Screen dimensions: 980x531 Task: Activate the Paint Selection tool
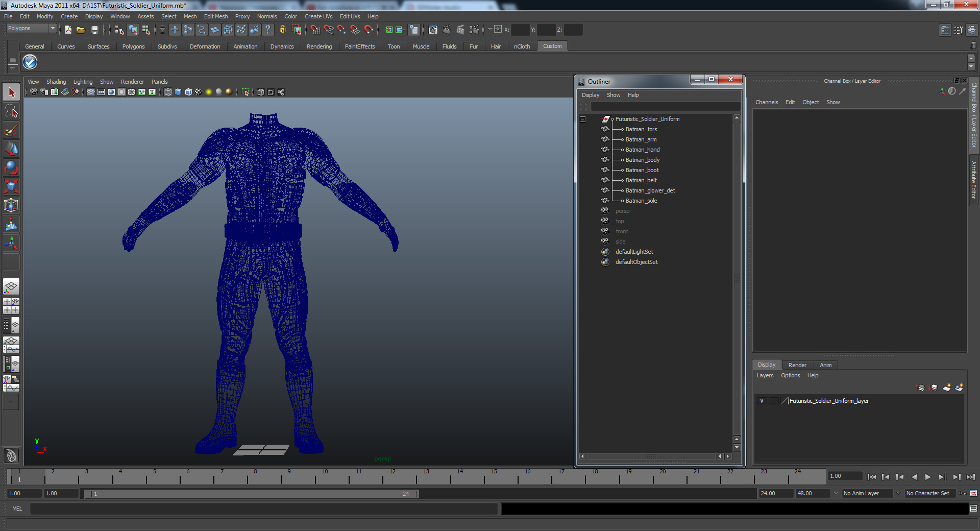[x=11, y=130]
